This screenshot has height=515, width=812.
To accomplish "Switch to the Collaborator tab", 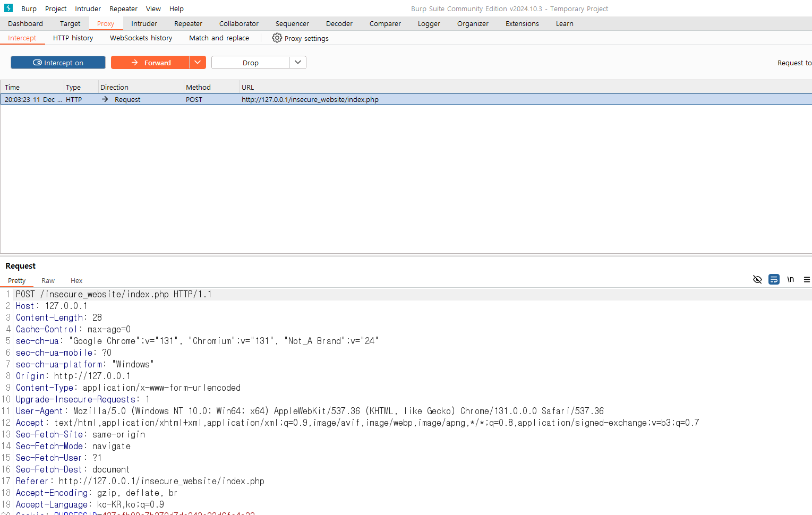I will coord(239,23).
